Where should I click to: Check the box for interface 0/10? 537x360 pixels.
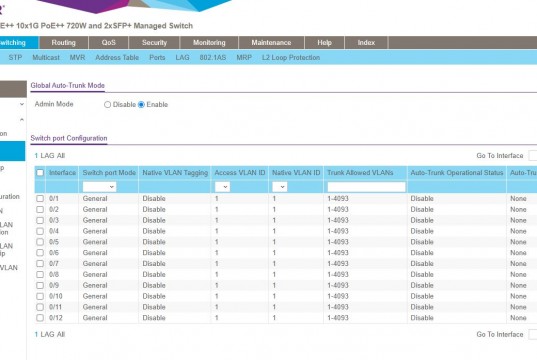pyautogui.click(x=40, y=296)
